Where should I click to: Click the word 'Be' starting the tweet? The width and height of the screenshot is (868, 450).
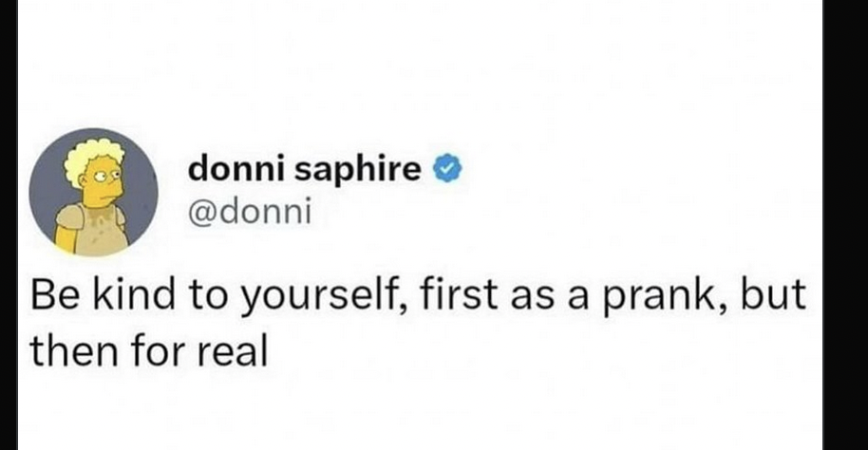click(54, 295)
